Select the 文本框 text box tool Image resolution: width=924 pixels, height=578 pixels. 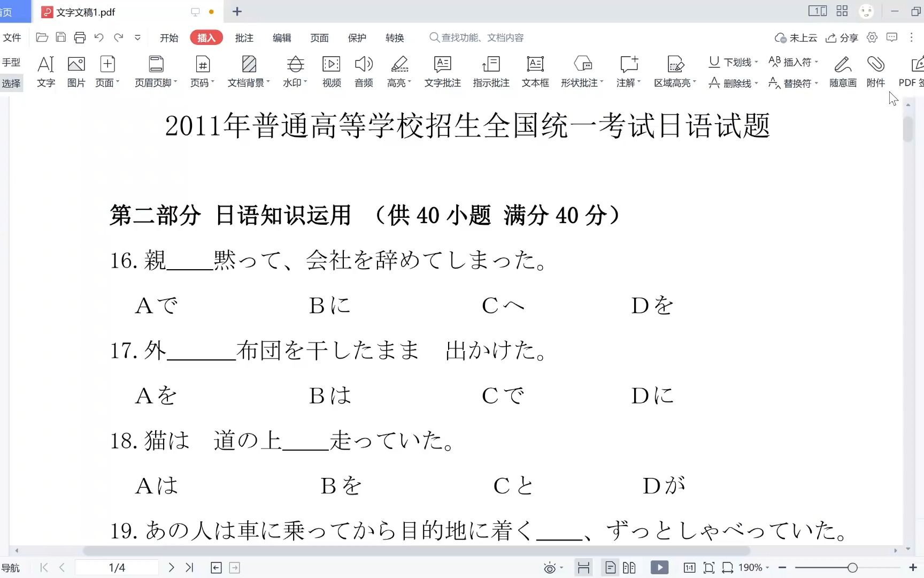535,72
